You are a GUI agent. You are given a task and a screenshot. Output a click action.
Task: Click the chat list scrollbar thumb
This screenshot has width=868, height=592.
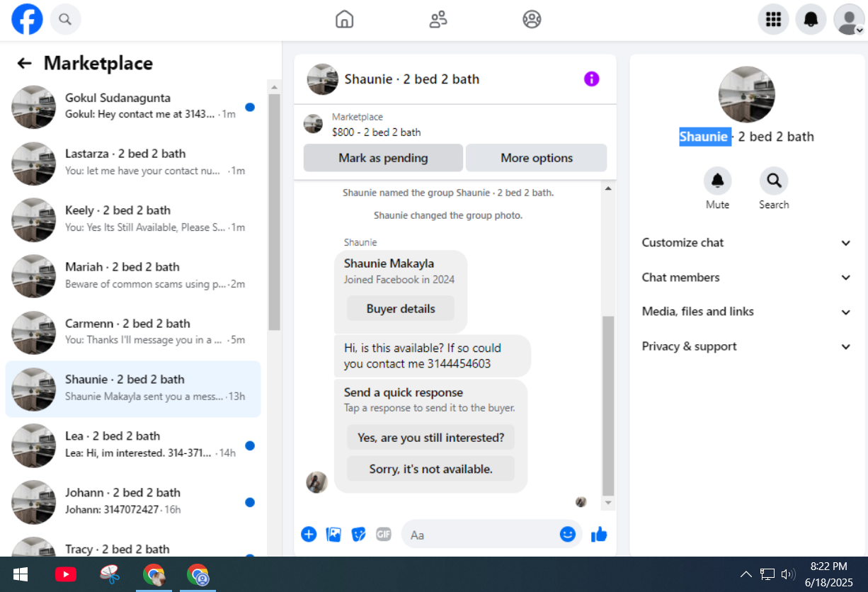[275, 212]
